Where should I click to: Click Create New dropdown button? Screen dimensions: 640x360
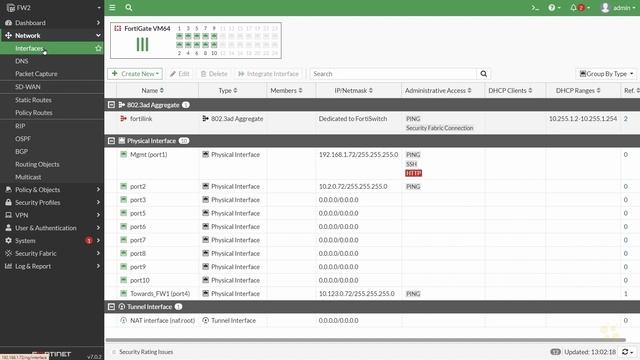tap(135, 74)
